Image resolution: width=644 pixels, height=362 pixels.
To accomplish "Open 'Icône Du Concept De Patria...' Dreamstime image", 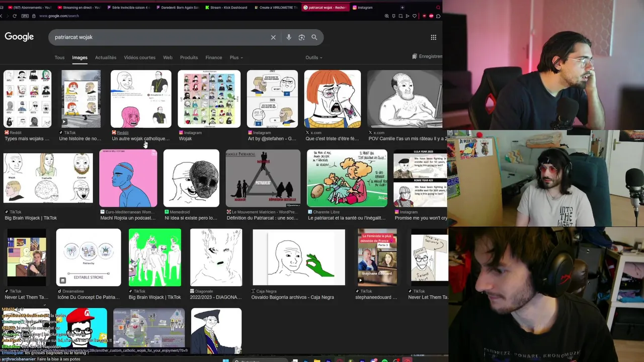I will click(x=89, y=257).
